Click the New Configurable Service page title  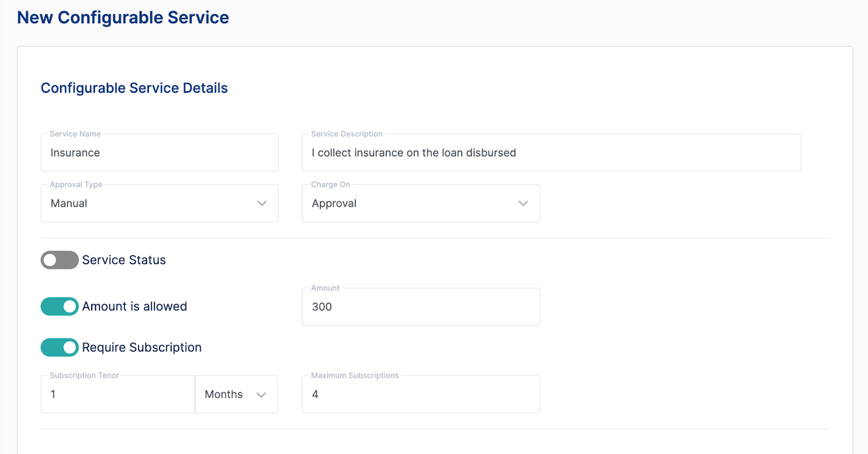pyautogui.click(x=123, y=17)
